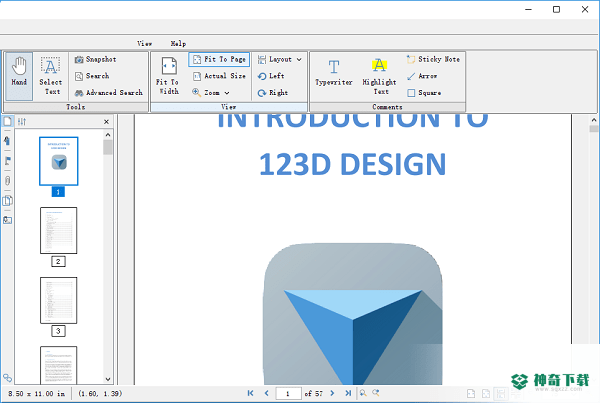600x403 pixels.
Task: Zoom in using status bar magnifier
Action: [376, 393]
